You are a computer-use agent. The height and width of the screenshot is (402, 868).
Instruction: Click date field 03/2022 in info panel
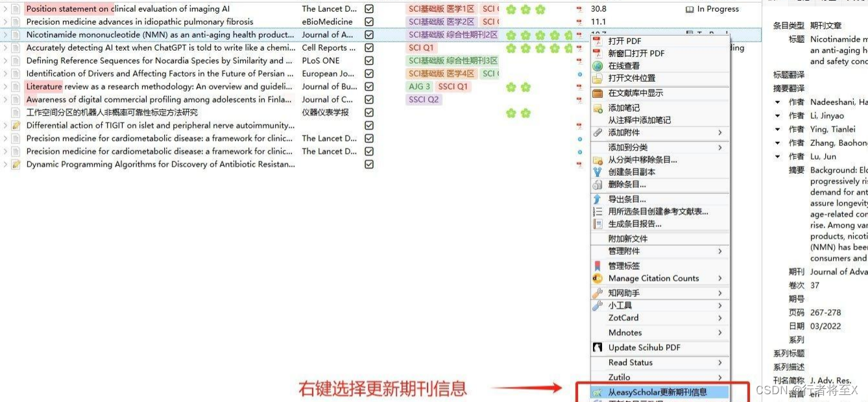pyautogui.click(x=825, y=326)
